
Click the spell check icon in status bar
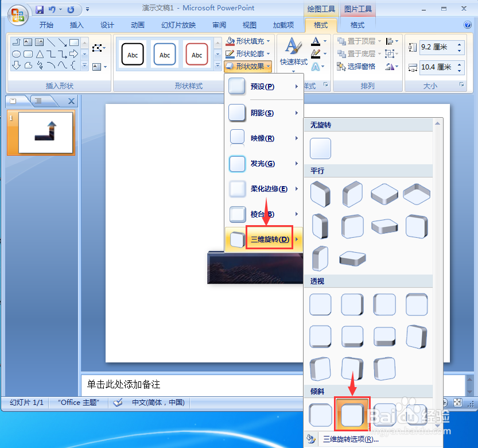[118, 403]
